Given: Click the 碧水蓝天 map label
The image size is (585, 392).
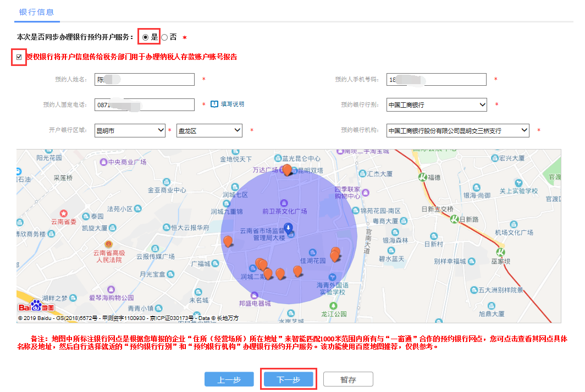Looking at the screenshot, I should point(391,259).
